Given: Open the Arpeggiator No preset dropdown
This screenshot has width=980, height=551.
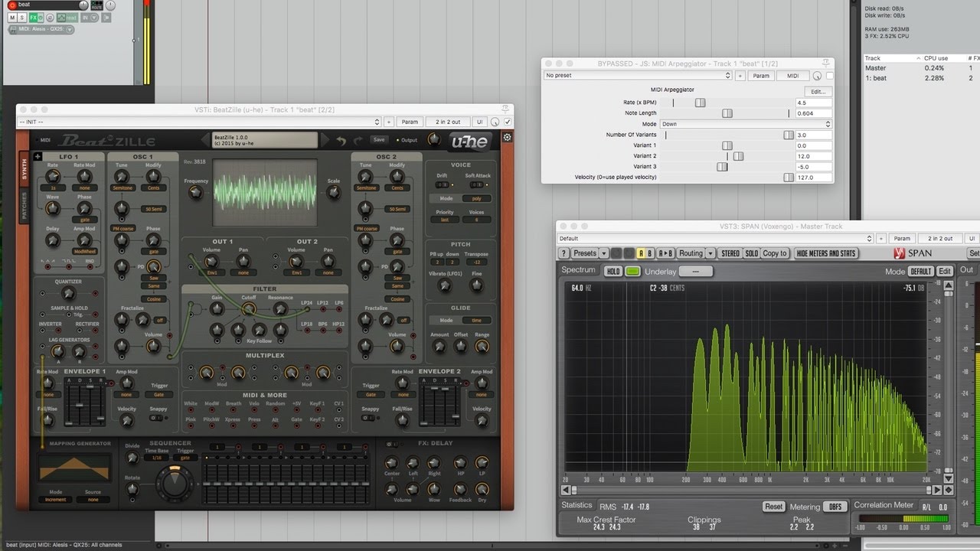Looking at the screenshot, I should (638, 76).
